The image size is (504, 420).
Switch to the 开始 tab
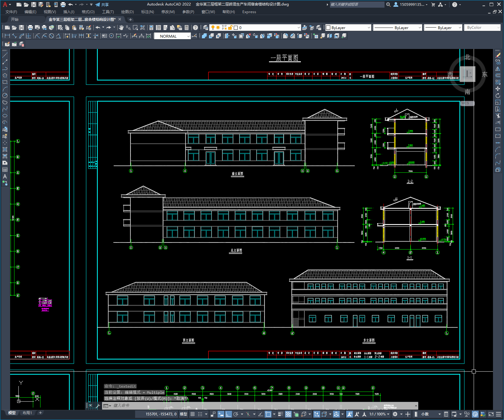(15, 19)
